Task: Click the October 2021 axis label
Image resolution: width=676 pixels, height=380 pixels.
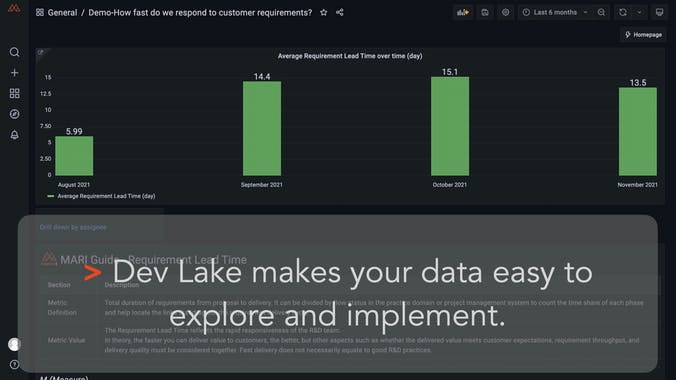Action: point(450,185)
